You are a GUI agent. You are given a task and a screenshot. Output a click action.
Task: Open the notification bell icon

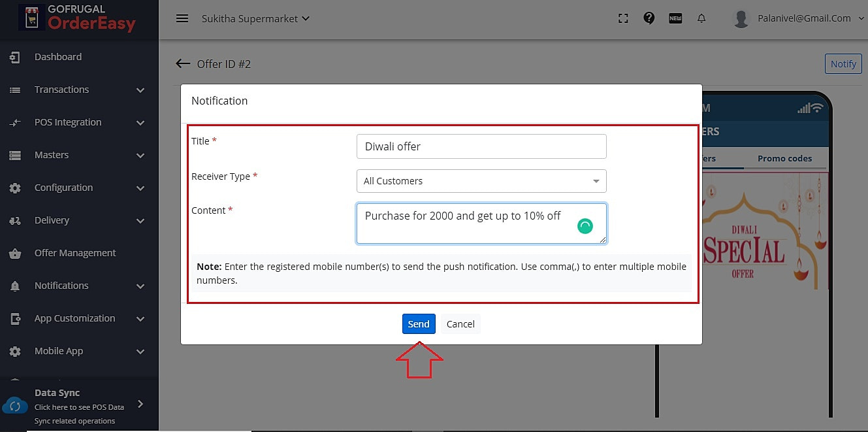tap(701, 18)
